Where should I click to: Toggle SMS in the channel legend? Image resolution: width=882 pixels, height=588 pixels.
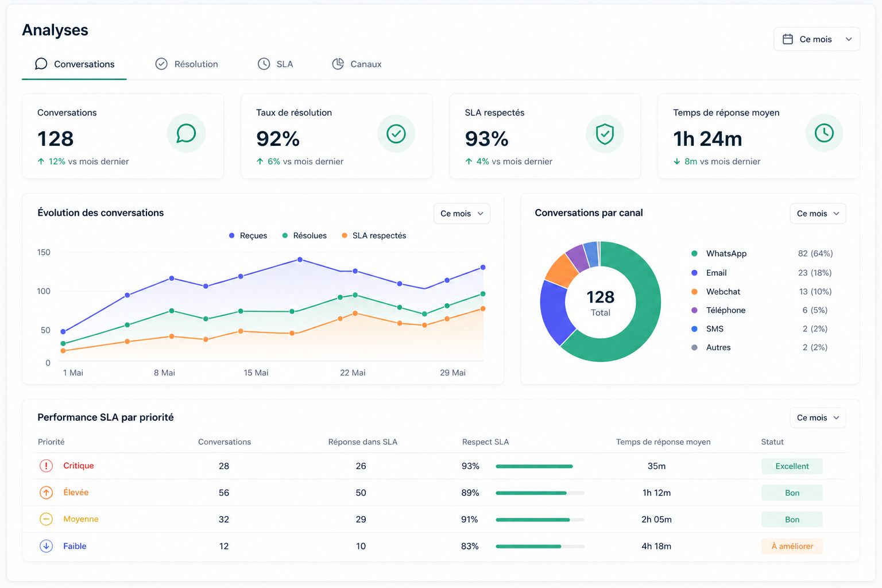(707, 329)
